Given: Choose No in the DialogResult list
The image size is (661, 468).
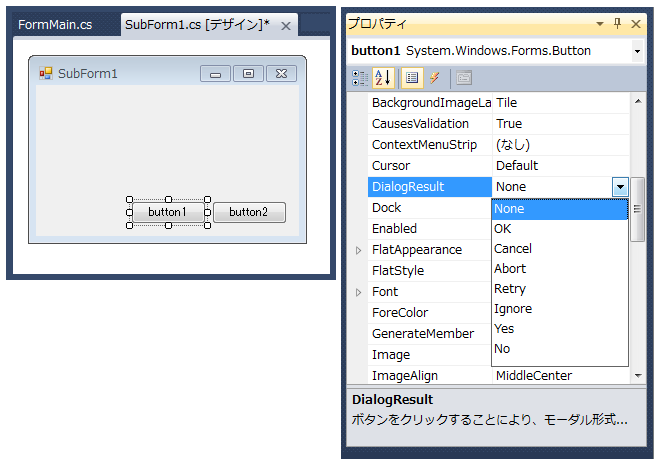Looking at the screenshot, I should tap(559, 349).
